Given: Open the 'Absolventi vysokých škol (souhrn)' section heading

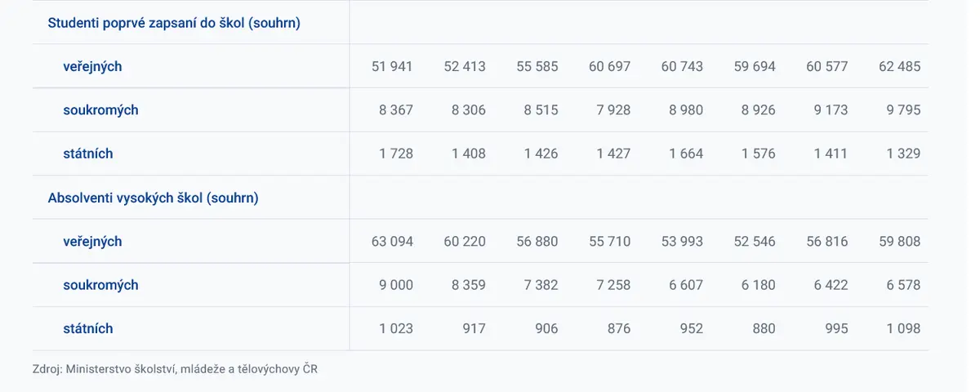Looking at the screenshot, I should (x=153, y=198).
